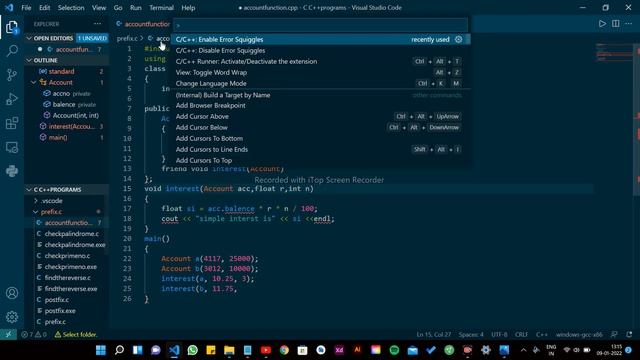The width and height of the screenshot is (640, 360).
Task: Open the notifications bell in status bar
Action: point(629,334)
